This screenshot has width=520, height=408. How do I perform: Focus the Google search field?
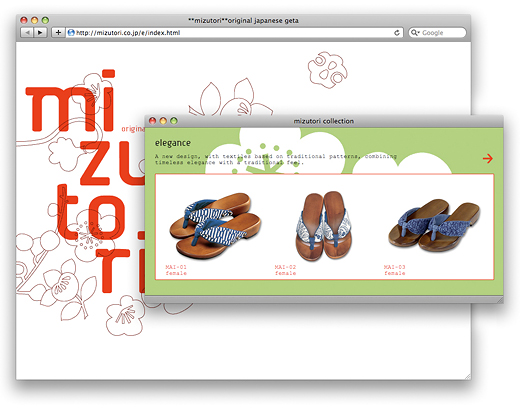(437, 33)
